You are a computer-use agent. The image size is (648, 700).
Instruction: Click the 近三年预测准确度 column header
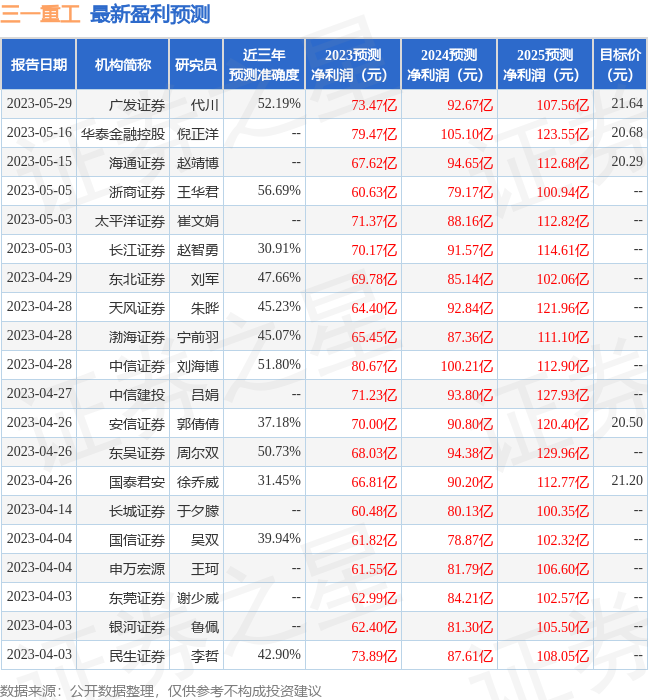pos(264,65)
